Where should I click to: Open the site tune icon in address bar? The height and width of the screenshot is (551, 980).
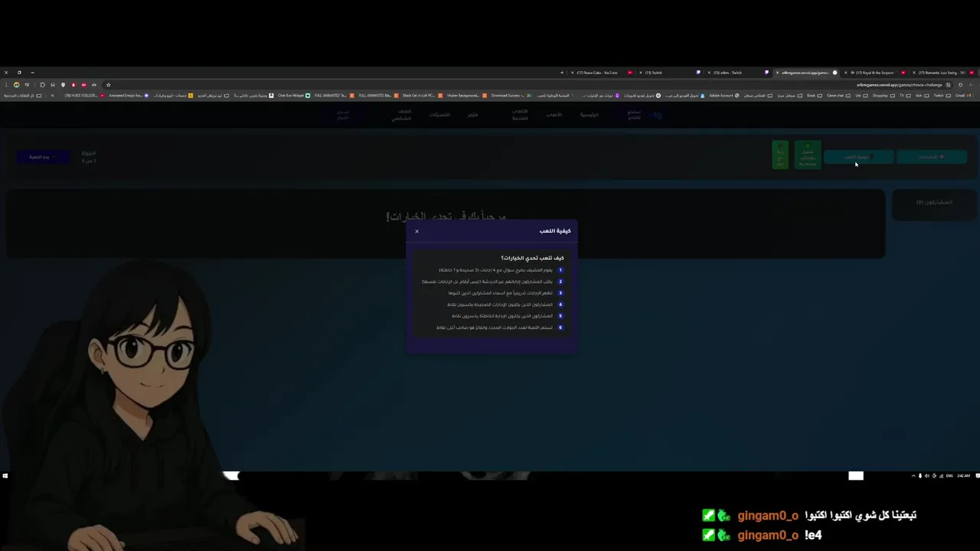click(948, 85)
